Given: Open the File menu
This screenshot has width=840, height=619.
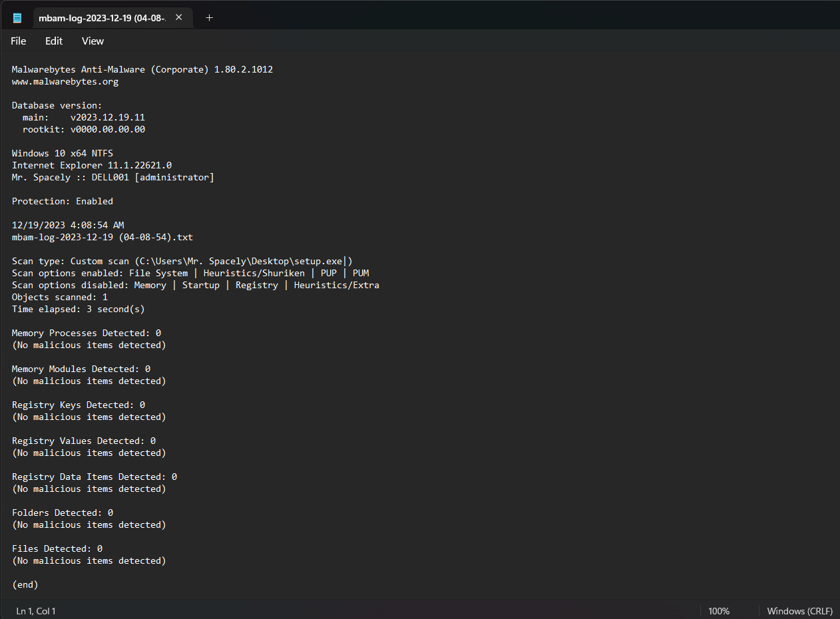Looking at the screenshot, I should coord(19,41).
